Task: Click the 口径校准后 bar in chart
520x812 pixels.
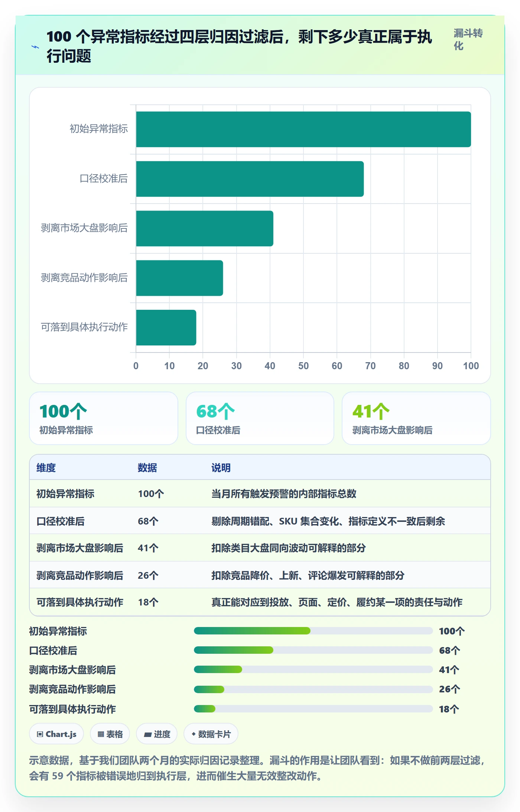Action: click(x=250, y=179)
